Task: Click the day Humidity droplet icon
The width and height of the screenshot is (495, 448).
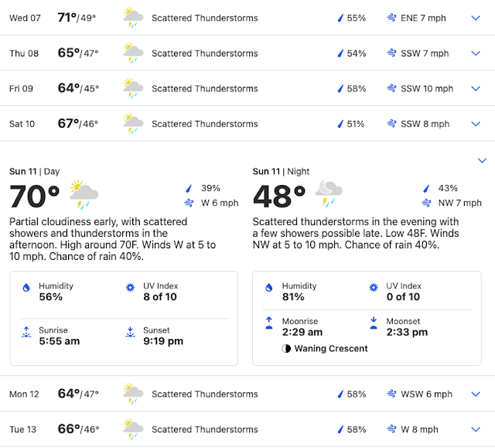Action: (26, 287)
